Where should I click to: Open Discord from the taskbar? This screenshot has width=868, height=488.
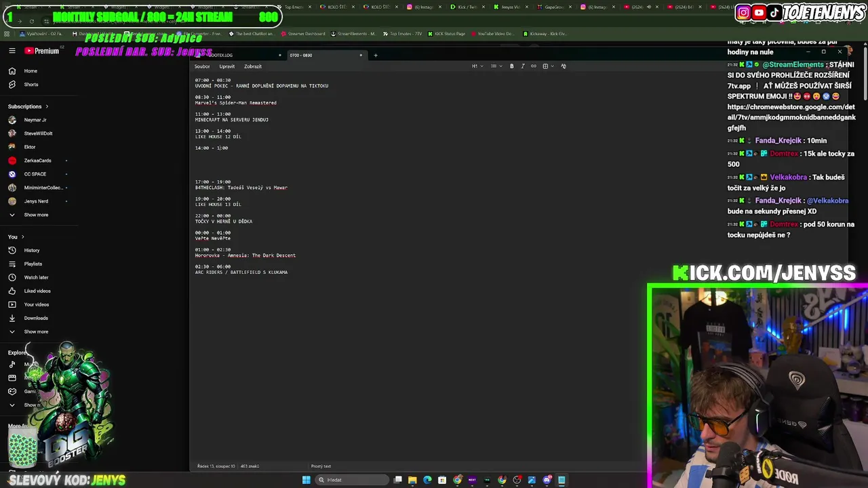click(x=547, y=480)
